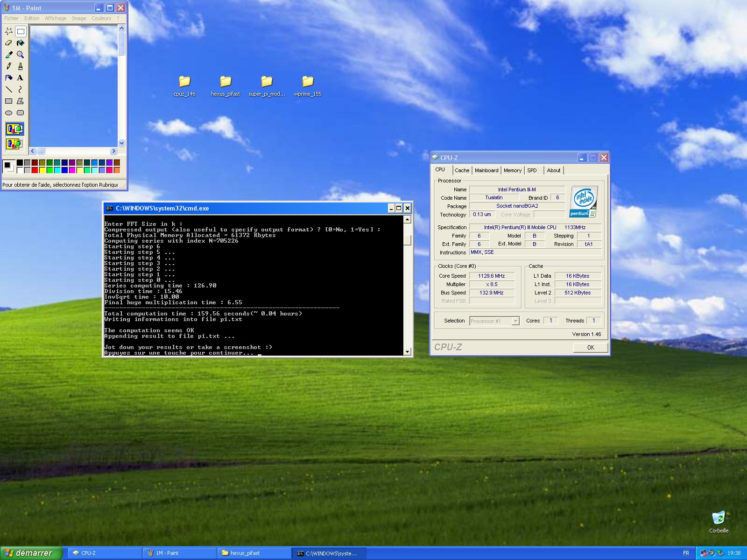Click the OK button in CPU-Z

point(591,347)
